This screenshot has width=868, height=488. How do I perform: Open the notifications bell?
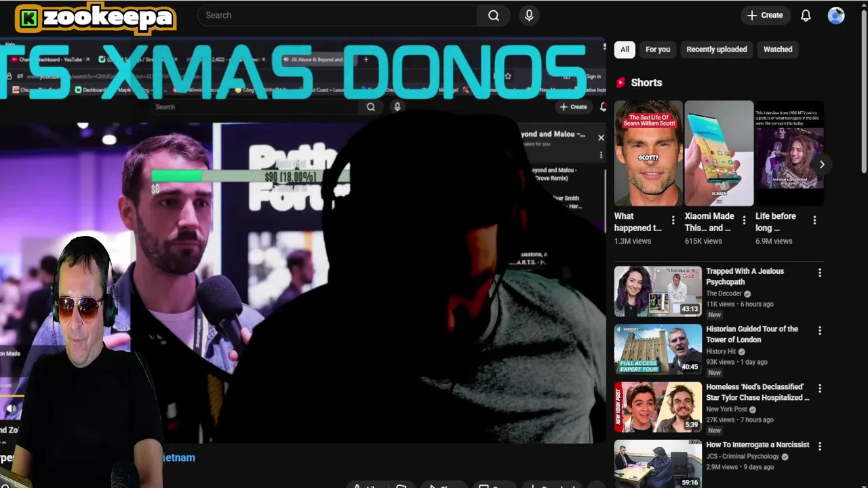pyautogui.click(x=806, y=16)
